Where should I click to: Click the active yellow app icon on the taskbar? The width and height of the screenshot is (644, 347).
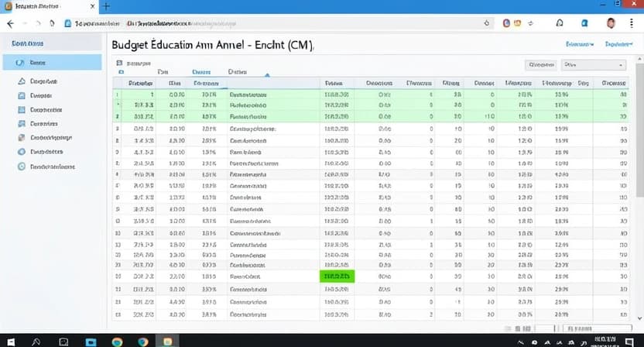[x=167, y=342]
